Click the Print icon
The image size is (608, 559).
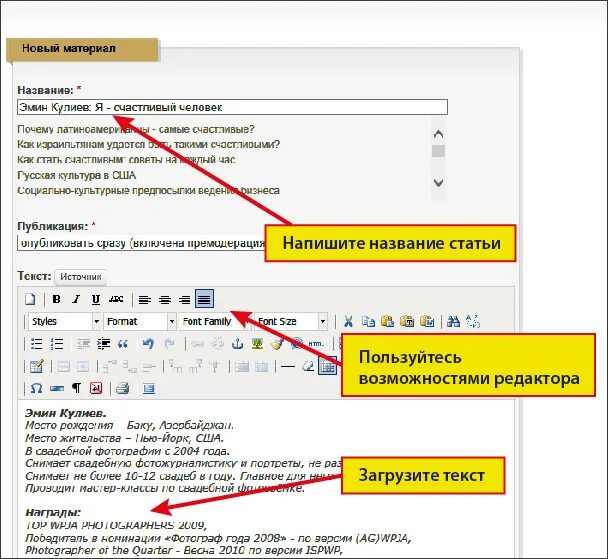coord(123,388)
